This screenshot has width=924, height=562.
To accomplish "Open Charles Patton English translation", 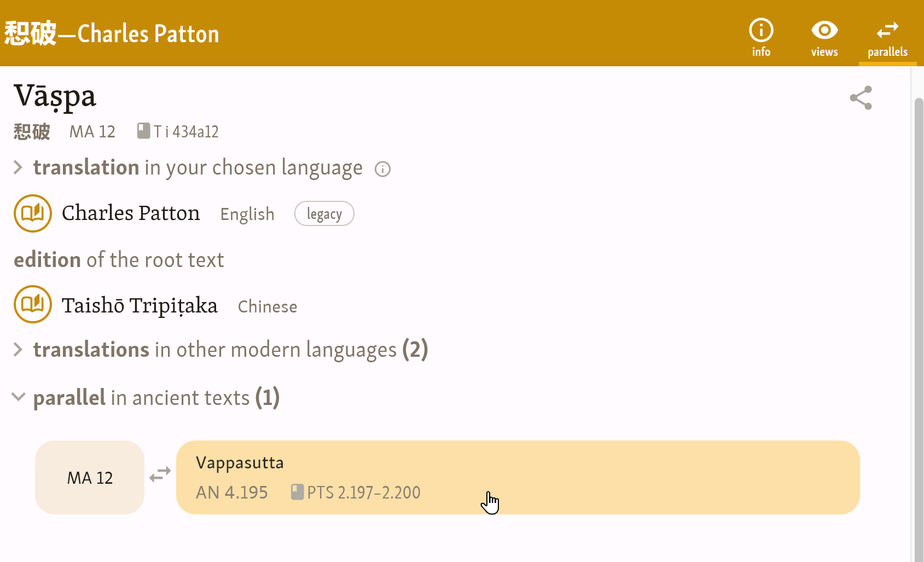I will click(x=131, y=213).
